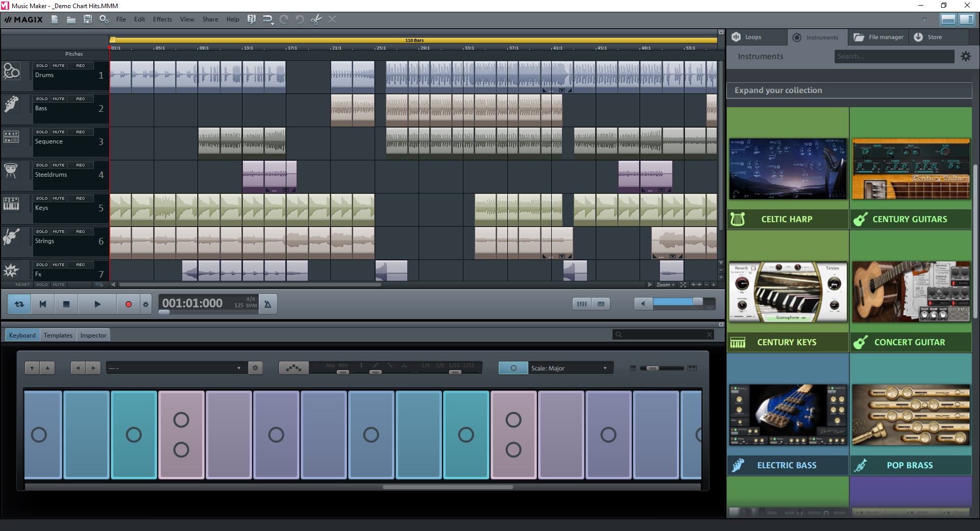
Task: Click the Fx track burst icon
Action: 11,270
